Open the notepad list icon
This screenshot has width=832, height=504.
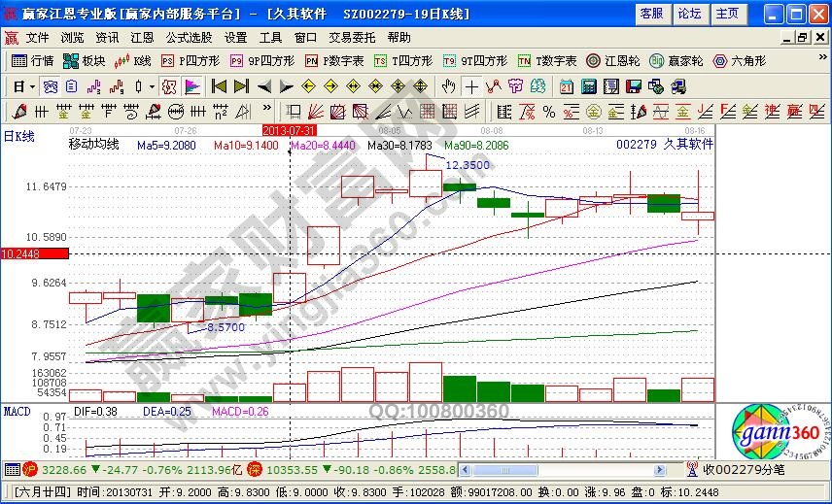(610, 86)
